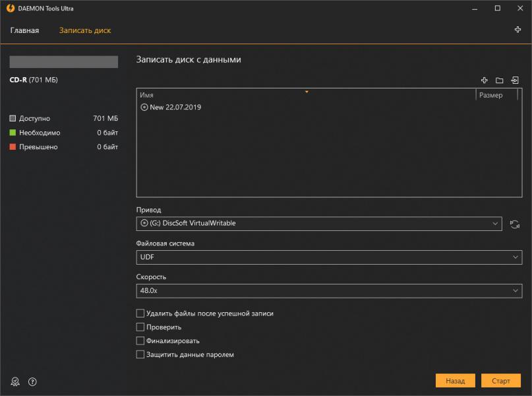Refresh the drive list with the refresh icon

(x=515, y=224)
